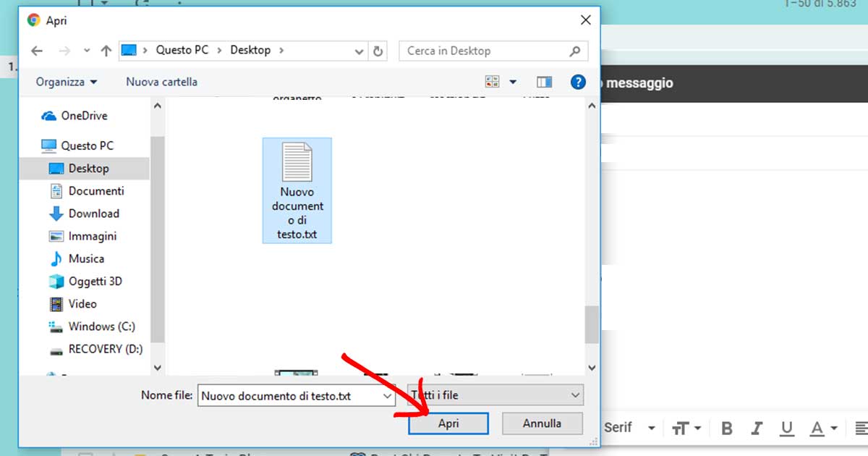Image resolution: width=868 pixels, height=456 pixels.
Task: Select Nuovo documento di testo.txt
Action: 297,188
